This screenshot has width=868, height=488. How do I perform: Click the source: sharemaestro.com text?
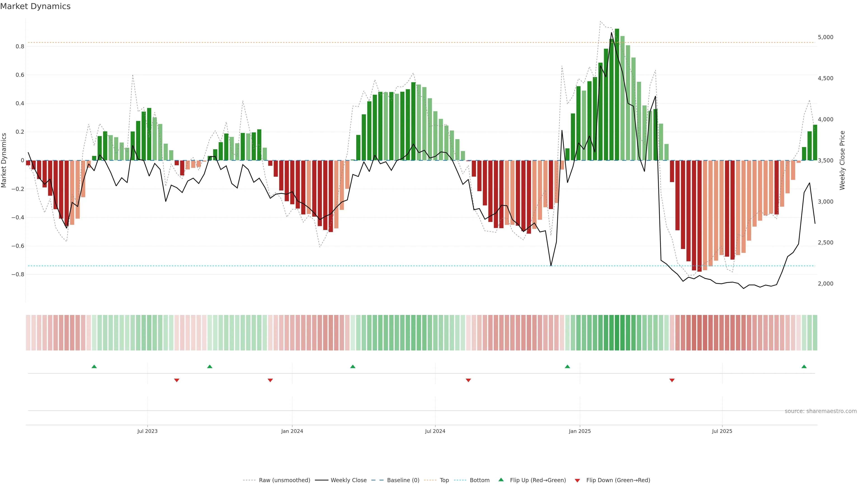pyautogui.click(x=821, y=411)
